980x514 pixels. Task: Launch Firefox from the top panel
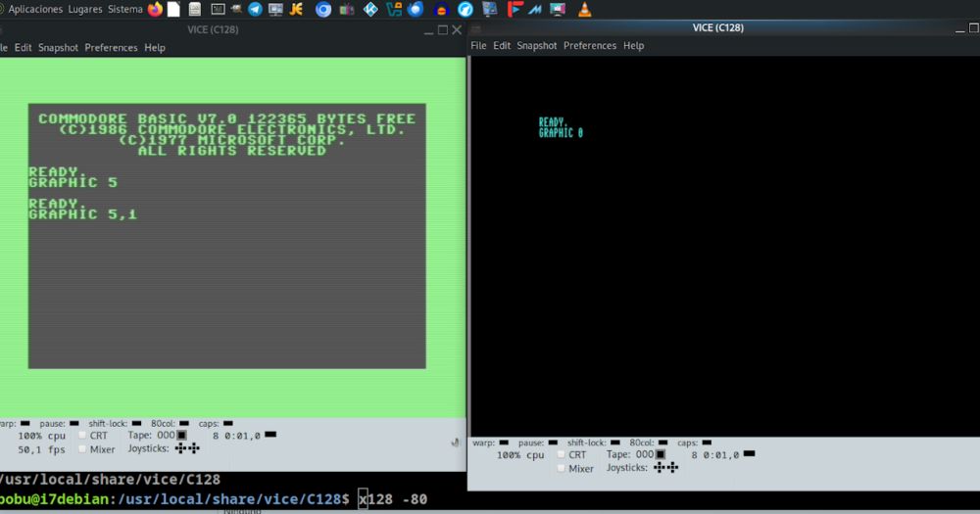click(155, 10)
